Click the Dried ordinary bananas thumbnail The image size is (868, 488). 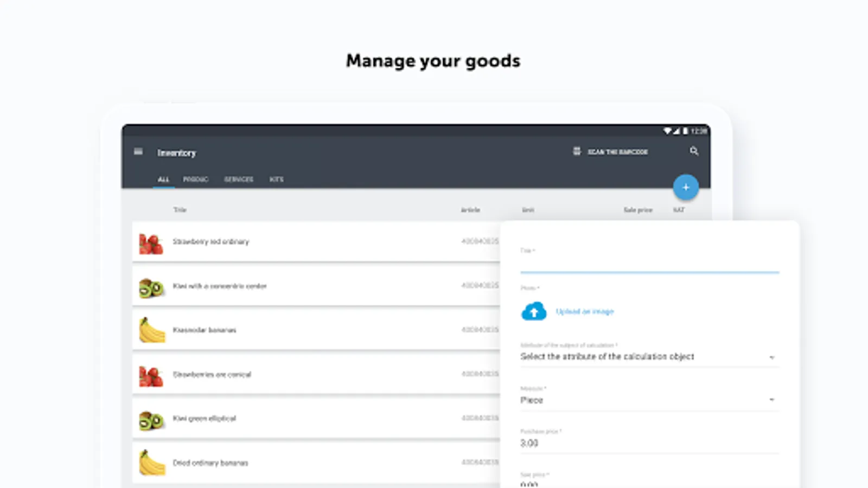tap(152, 463)
